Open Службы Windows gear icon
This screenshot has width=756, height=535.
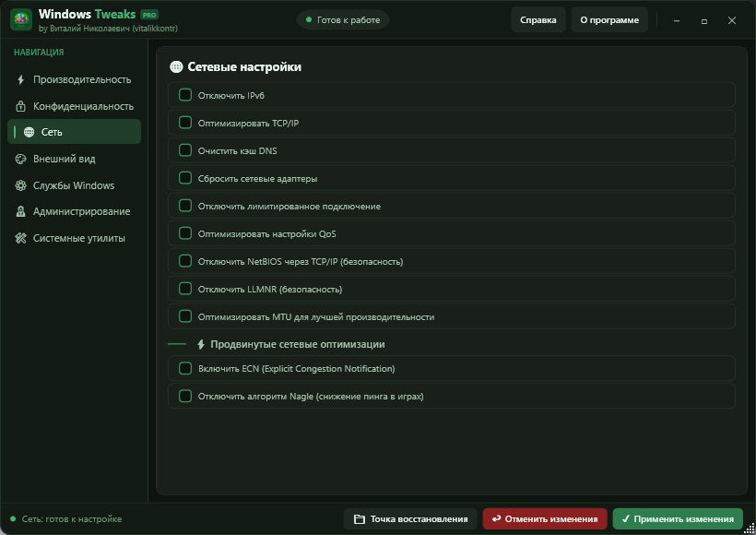20,185
